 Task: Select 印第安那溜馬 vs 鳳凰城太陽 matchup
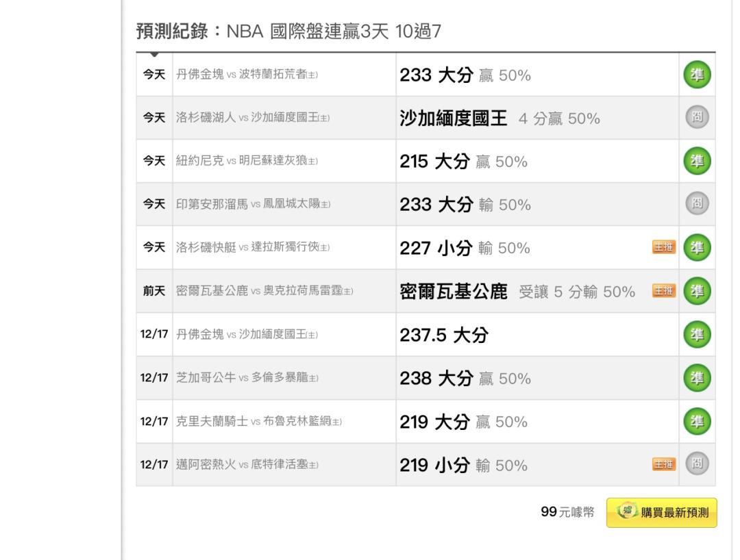253,205
